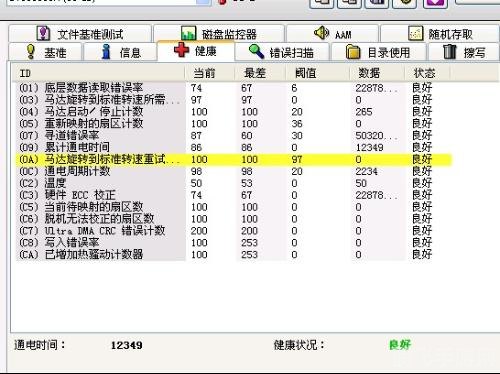Open the 信息 tab
The width and height of the screenshot is (500, 374).
(120, 52)
